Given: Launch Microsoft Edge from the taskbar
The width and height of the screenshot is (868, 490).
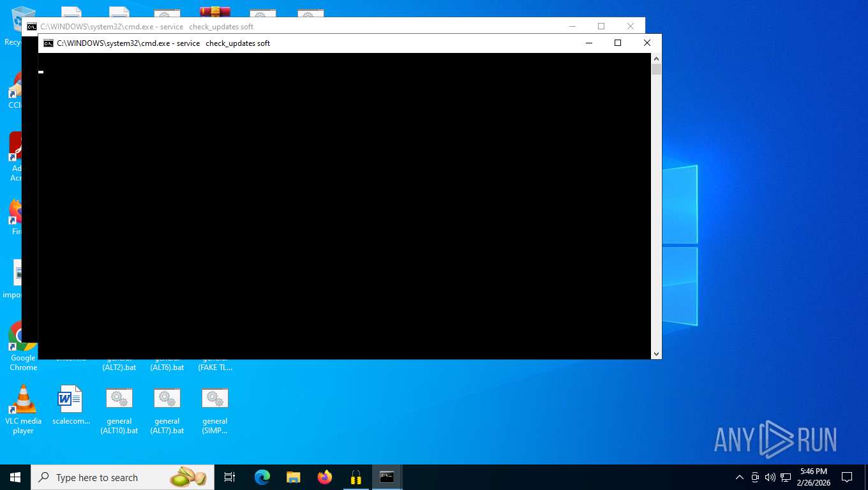Looking at the screenshot, I should tap(262, 477).
